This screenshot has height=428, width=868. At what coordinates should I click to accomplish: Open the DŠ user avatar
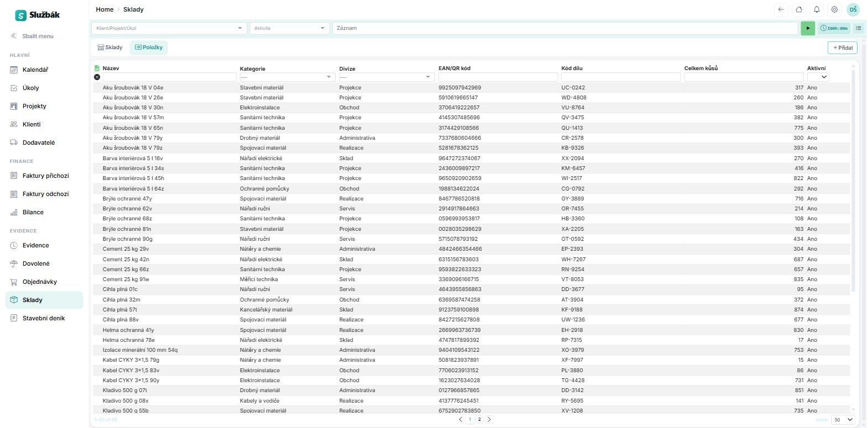[x=853, y=9]
